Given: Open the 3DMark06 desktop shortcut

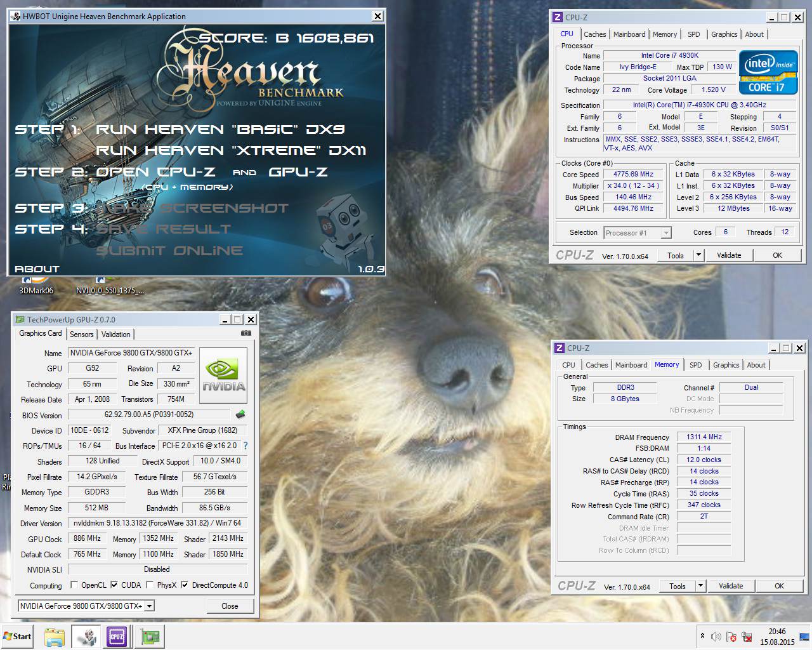Looking at the screenshot, I should [x=36, y=284].
